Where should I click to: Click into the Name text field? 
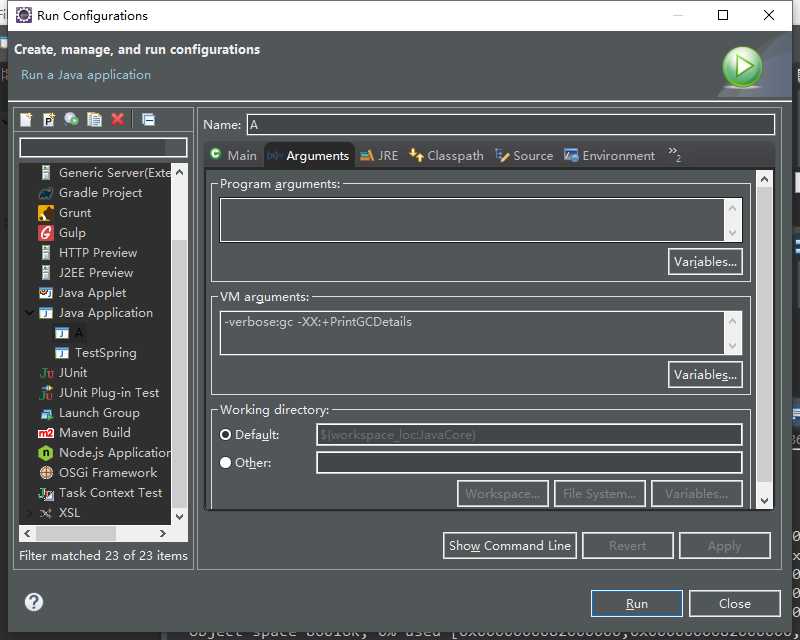[x=511, y=125]
